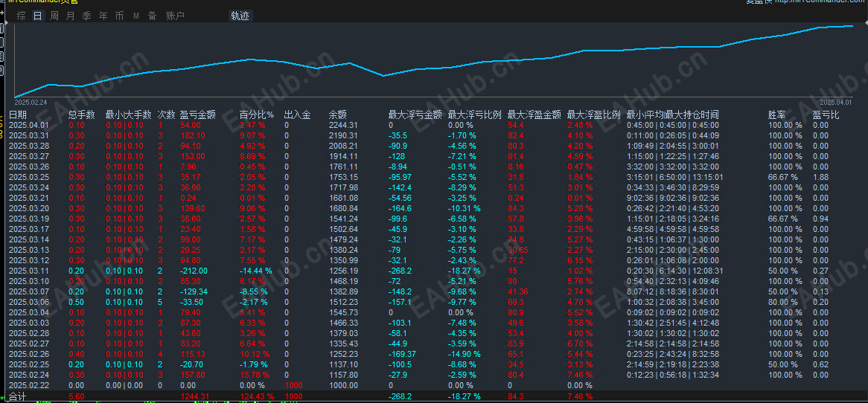Click the loss value -129.34
This screenshot has height=403, width=868.
(x=194, y=291)
